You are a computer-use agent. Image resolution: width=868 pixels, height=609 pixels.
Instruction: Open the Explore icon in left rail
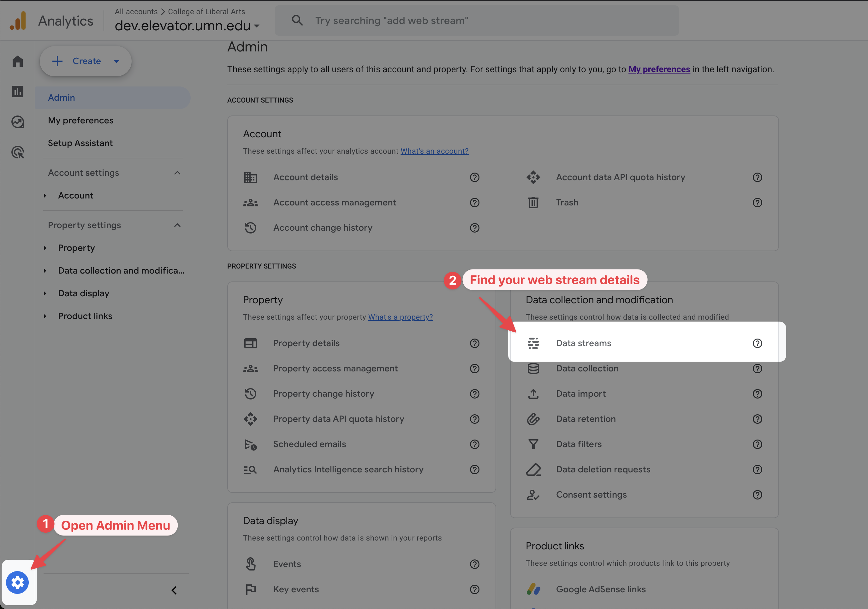pyautogui.click(x=17, y=122)
